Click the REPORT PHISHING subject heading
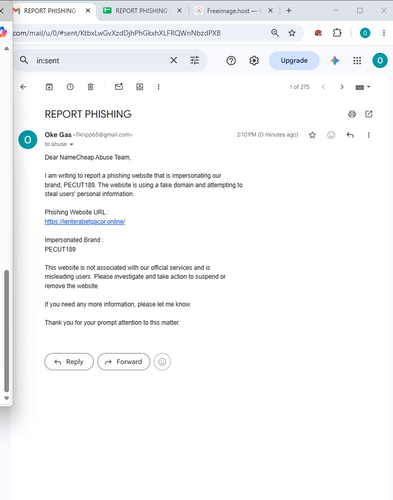The width and height of the screenshot is (393, 500). click(88, 114)
